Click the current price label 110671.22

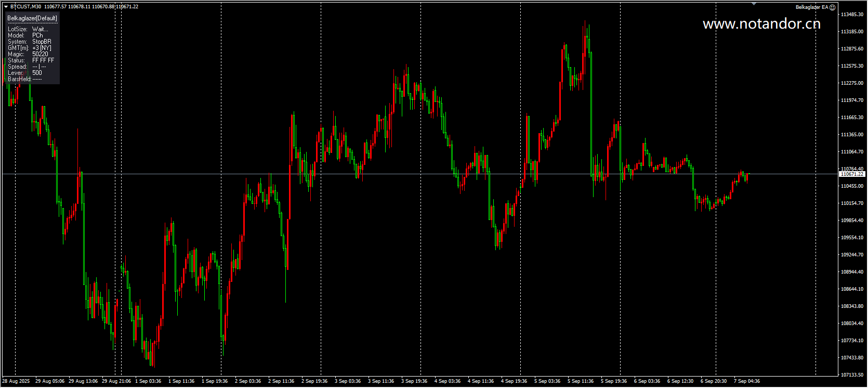[x=852, y=174]
